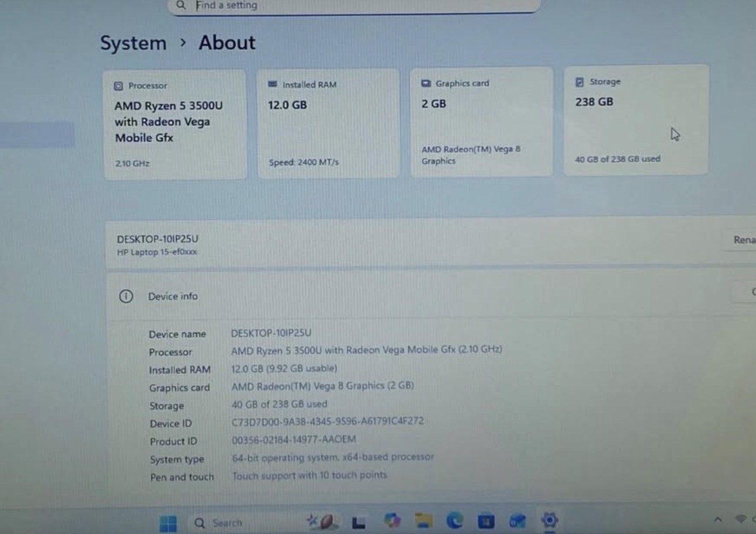Screen dimensions: 756x534
Task: Select Touch support with 10 touch points
Action: point(310,475)
